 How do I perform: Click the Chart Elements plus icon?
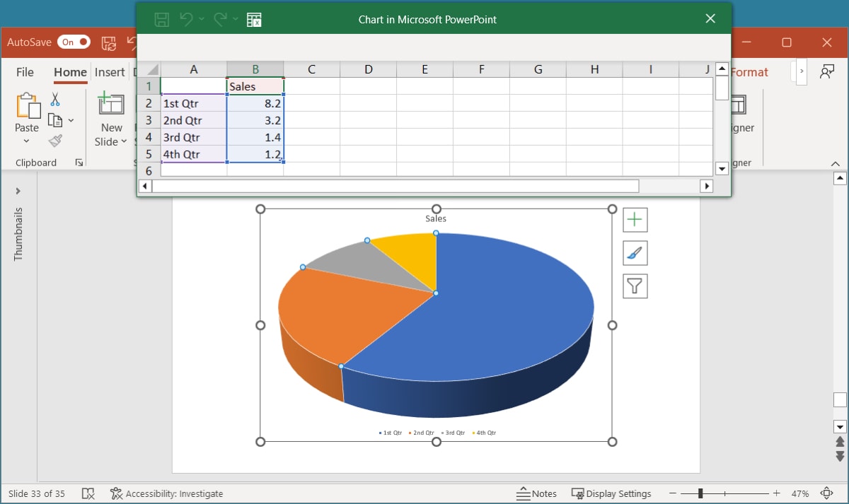(x=635, y=219)
